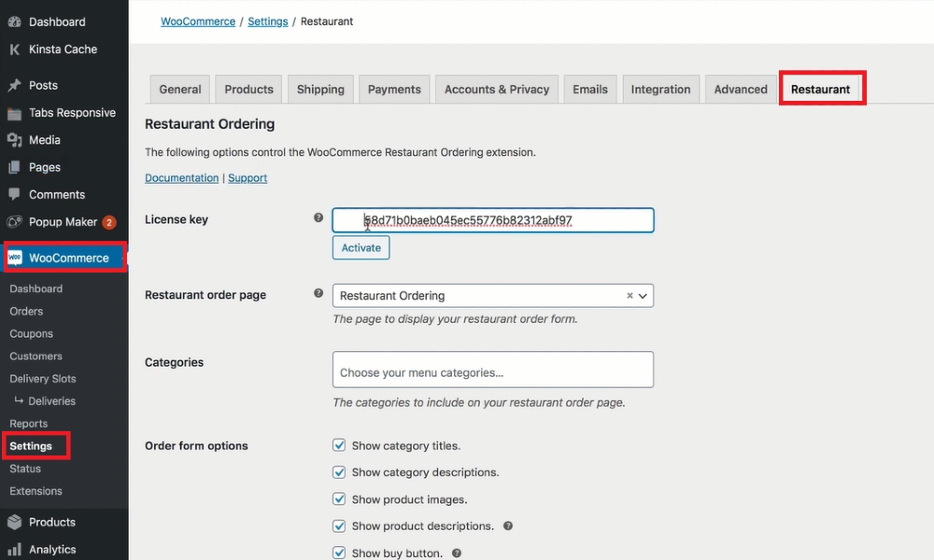
Task: Click the Products box icon in sidebar
Action: click(14, 522)
